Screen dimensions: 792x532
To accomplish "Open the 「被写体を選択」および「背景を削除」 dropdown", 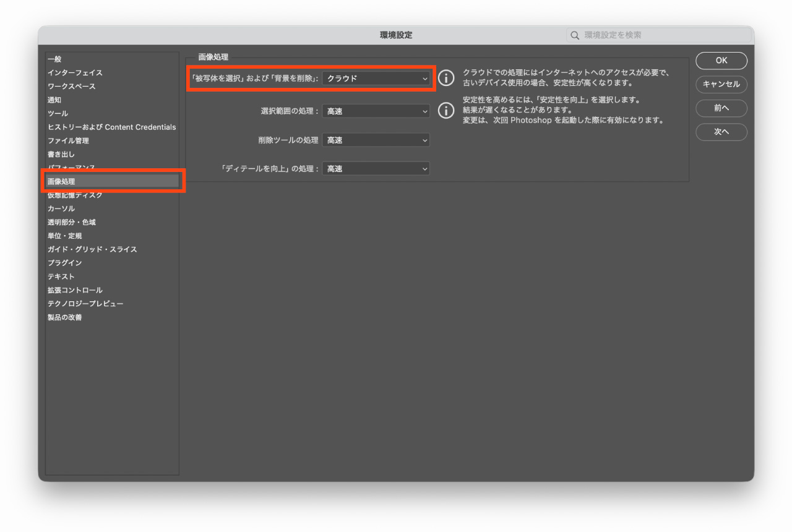I will click(x=376, y=79).
